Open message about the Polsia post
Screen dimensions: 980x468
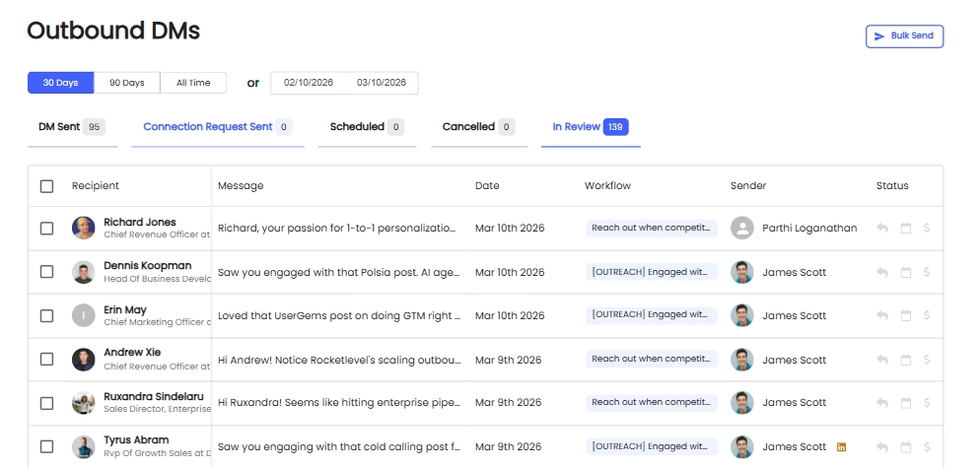pos(339,273)
